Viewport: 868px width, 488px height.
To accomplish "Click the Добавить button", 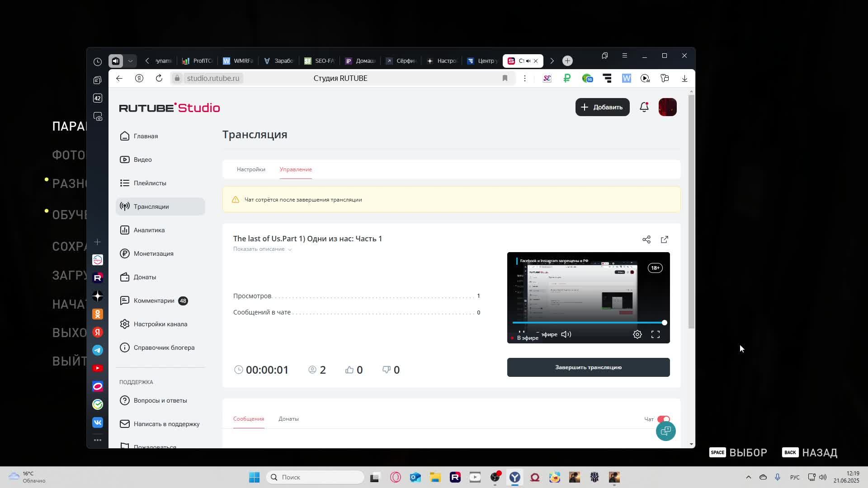I will pyautogui.click(x=602, y=107).
